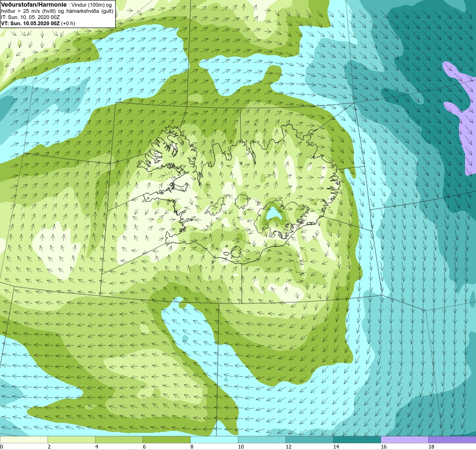Click the 10–12 m/s turquoise legend swatch
476x450 pixels.
[x=262, y=440]
